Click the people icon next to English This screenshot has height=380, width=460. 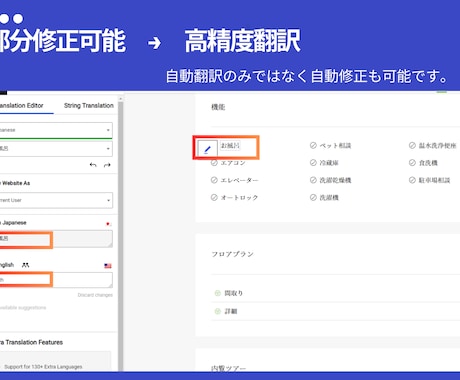[25, 265]
